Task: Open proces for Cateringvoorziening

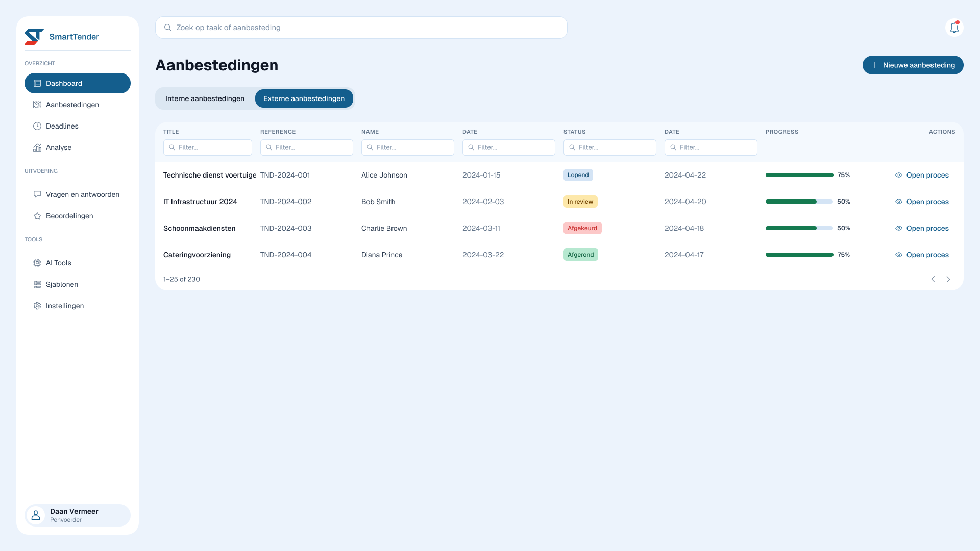Action: 922,255
